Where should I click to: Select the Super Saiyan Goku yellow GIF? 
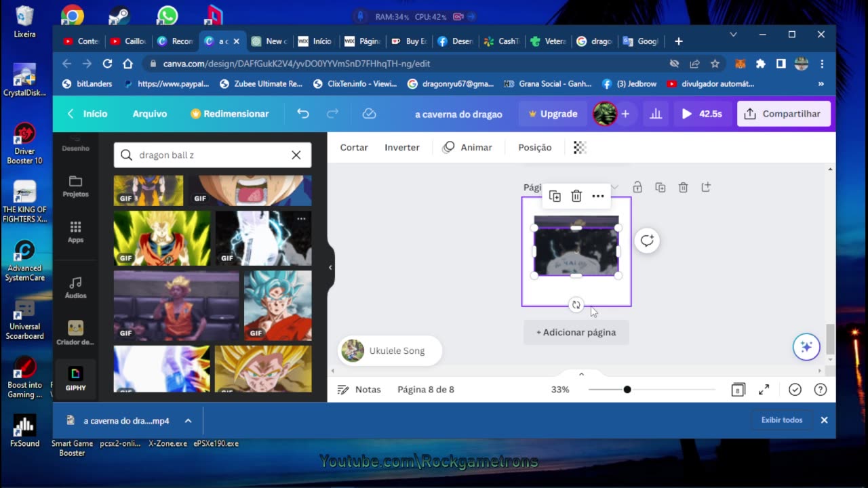tap(162, 238)
